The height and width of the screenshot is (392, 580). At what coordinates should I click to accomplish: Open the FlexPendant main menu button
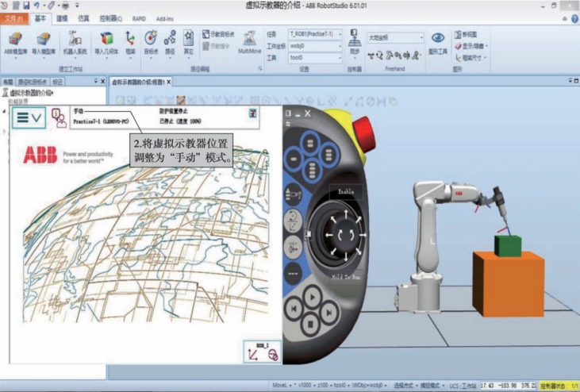[28, 117]
